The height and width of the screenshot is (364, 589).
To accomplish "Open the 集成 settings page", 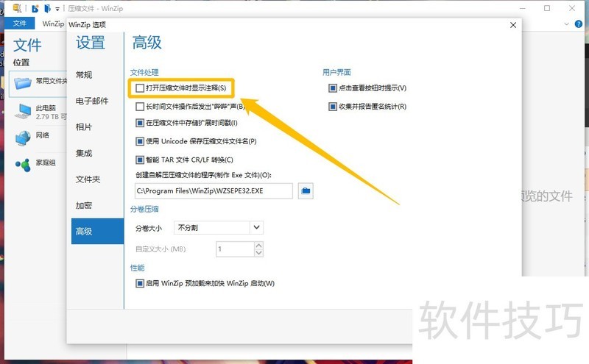I will [97, 153].
